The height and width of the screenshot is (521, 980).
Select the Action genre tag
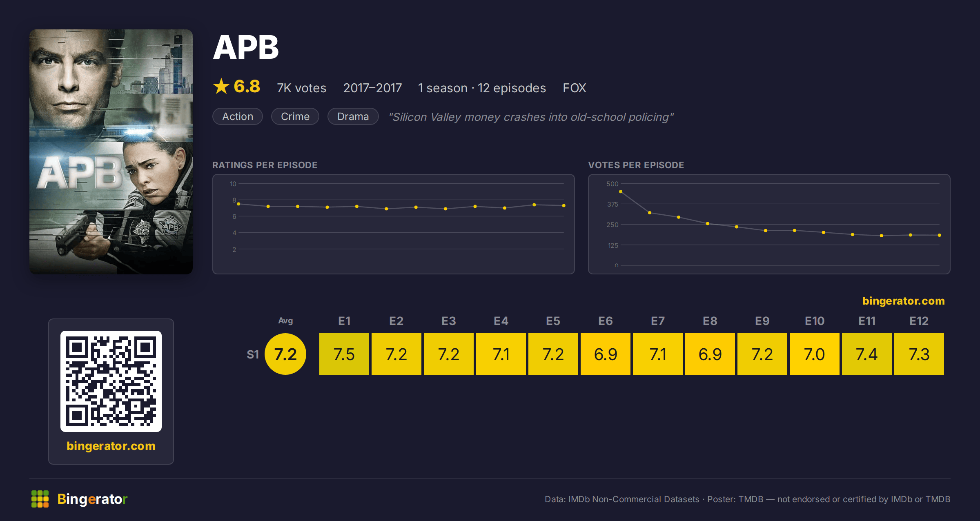coord(238,116)
